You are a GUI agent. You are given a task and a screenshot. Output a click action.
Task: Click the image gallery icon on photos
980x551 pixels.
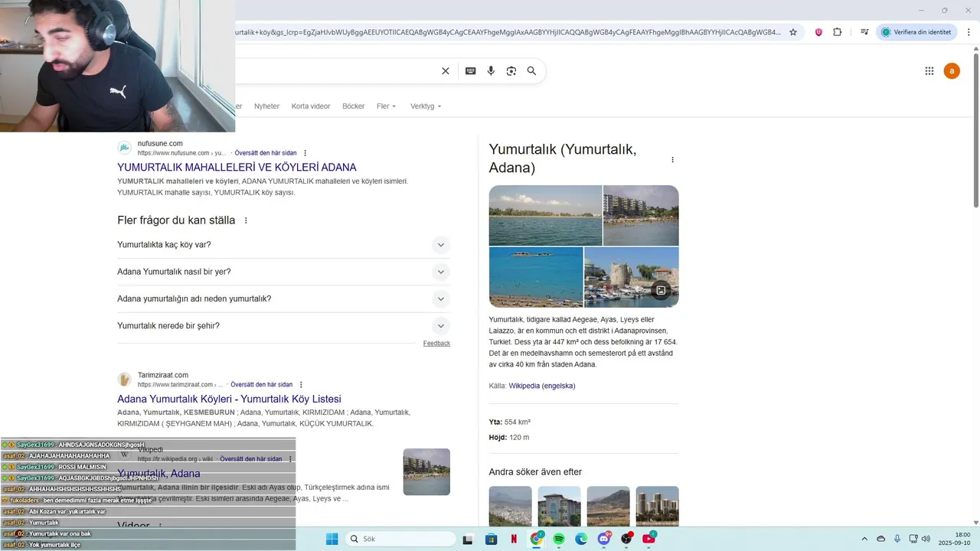click(x=661, y=290)
